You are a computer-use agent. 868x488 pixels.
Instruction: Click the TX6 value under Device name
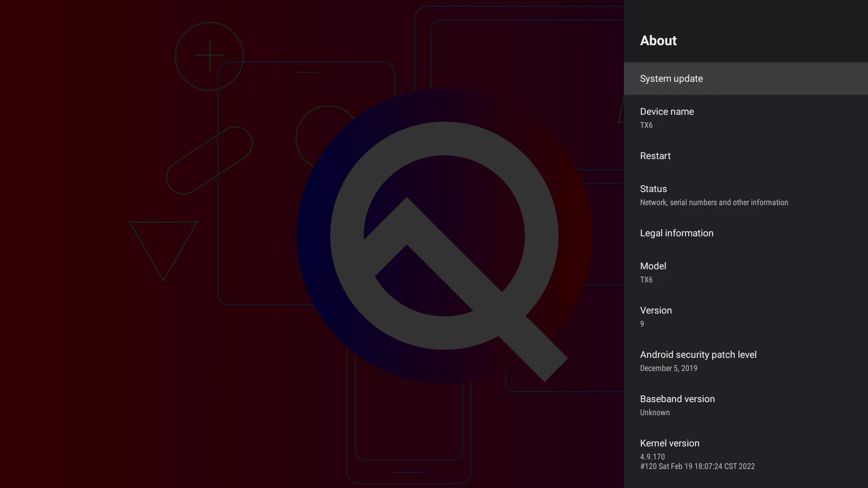coord(646,125)
